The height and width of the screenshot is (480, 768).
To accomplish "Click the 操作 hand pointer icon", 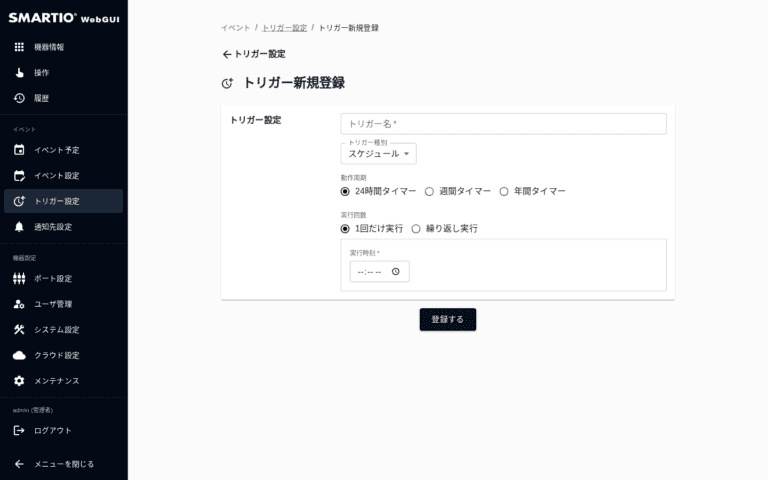I will [19, 73].
